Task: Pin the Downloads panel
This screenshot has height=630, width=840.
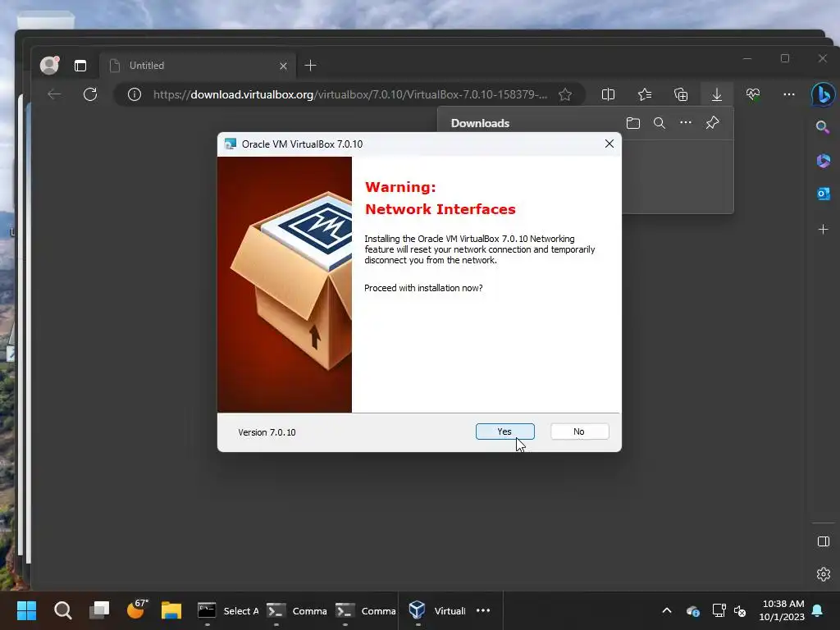Action: tap(712, 123)
